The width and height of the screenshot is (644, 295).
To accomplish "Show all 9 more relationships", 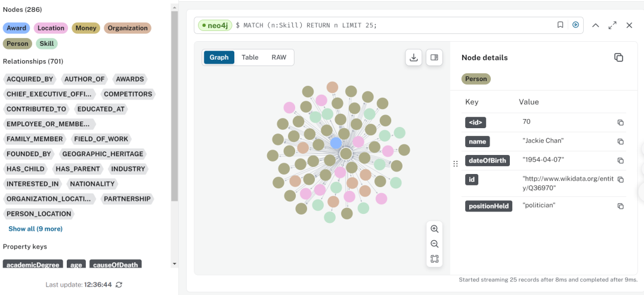I will [x=35, y=229].
